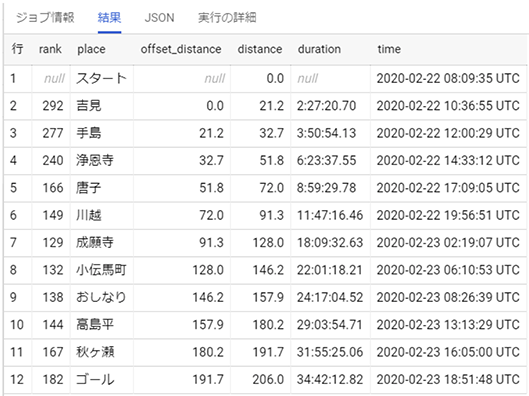Click time 2020-02-23 13:13:29 UTC
529x396 pixels.
coord(448,324)
